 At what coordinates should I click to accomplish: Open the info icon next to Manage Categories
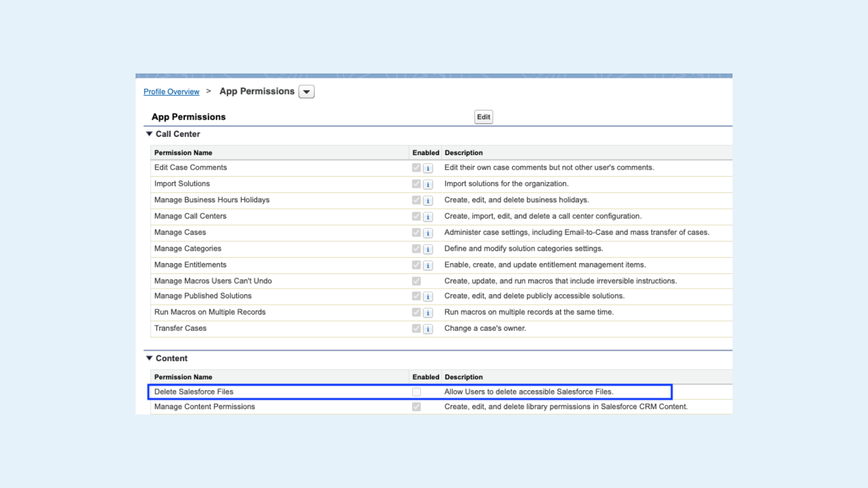(428, 249)
